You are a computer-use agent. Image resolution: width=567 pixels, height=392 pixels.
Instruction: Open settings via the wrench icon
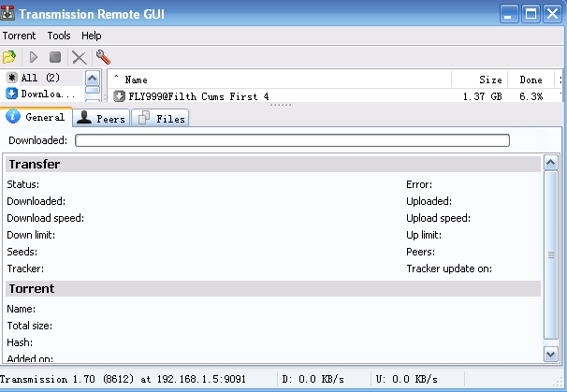click(103, 57)
